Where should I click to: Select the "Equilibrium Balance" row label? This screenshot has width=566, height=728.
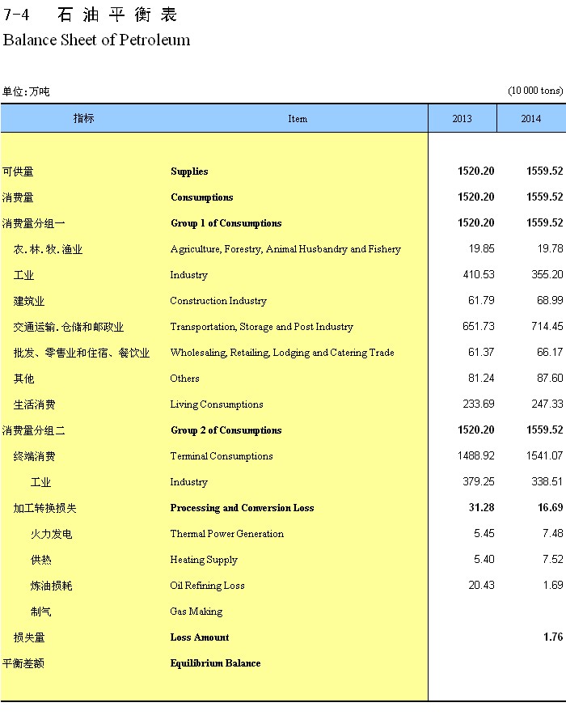[x=215, y=663]
